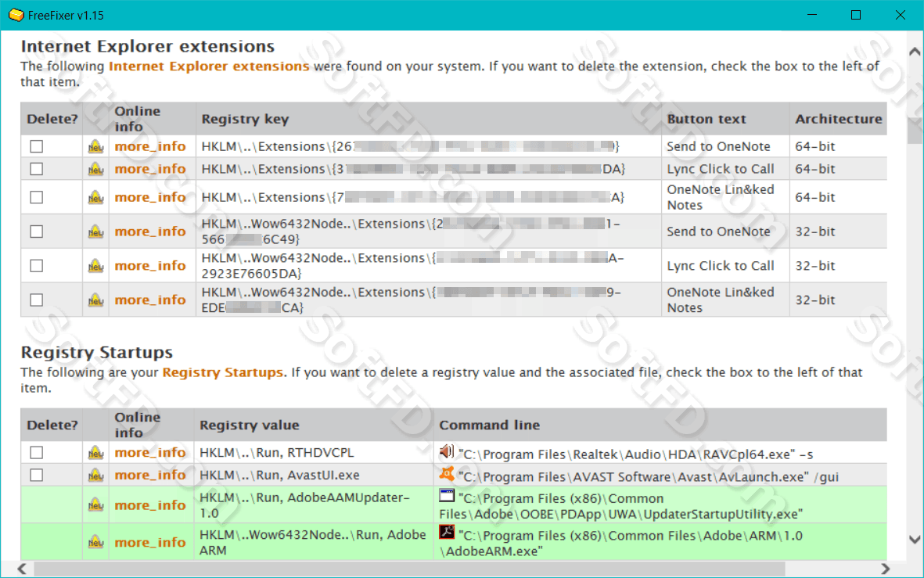This screenshot has height=578, width=924.
Task: Click the horizontal scrollbar's right arrow
Action: [885, 569]
